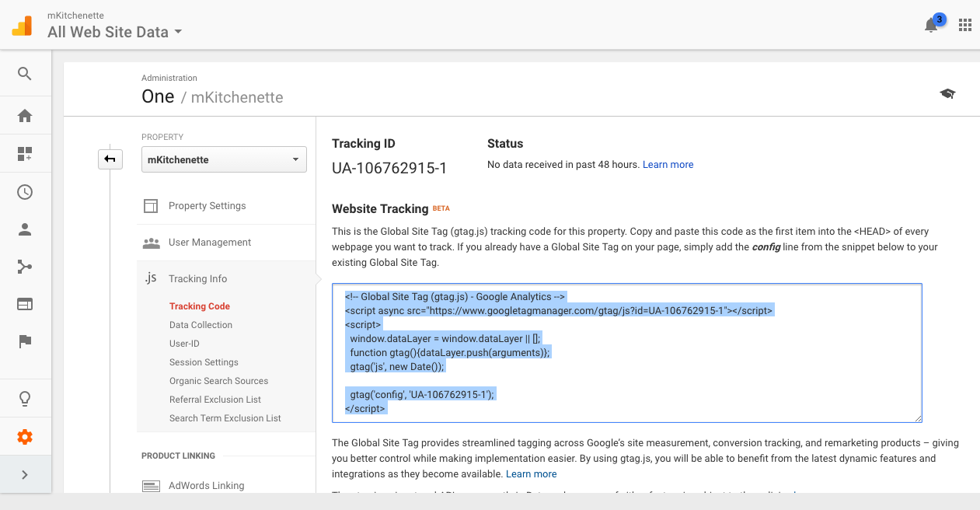Open Customization dashboard icon in sidebar
This screenshot has width=980, height=510.
pos(25,154)
